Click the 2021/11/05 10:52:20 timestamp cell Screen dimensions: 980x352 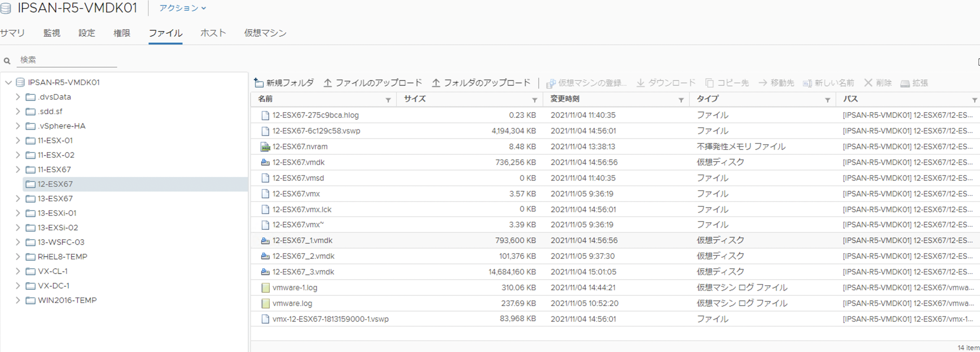[584, 304]
